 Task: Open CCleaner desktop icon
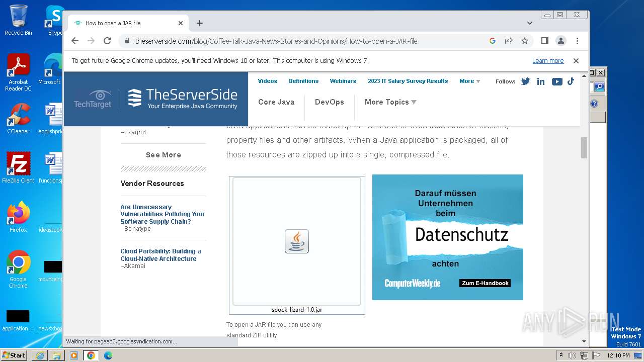click(x=18, y=119)
